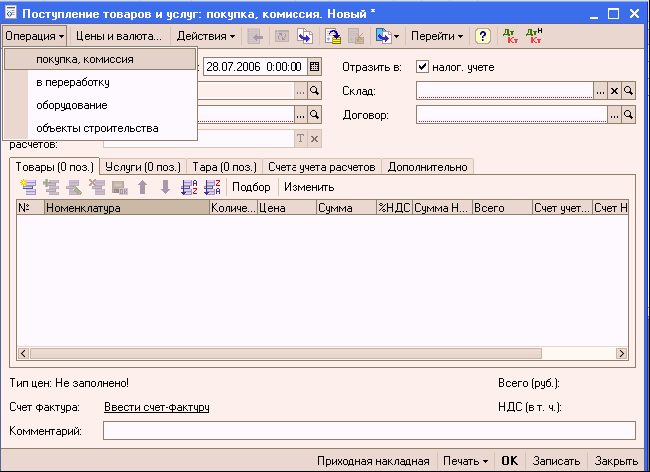Click the sort ascending A-Z icon
This screenshot has width=650, height=472.
coord(188,187)
